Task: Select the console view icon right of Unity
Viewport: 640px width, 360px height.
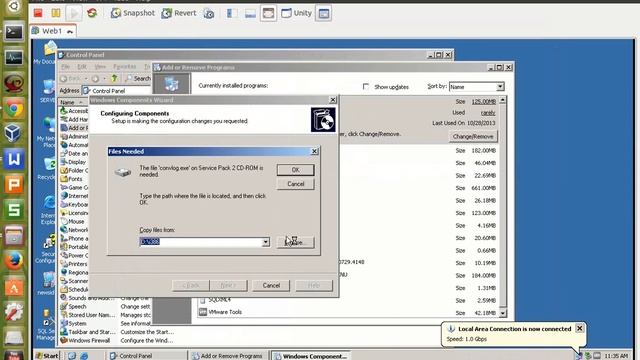Action: 324,13
